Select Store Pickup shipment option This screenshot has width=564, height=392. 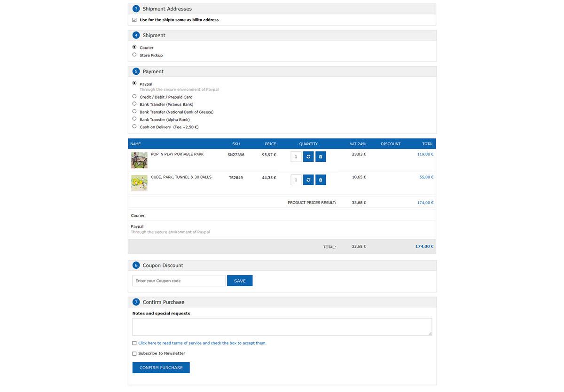click(x=134, y=55)
